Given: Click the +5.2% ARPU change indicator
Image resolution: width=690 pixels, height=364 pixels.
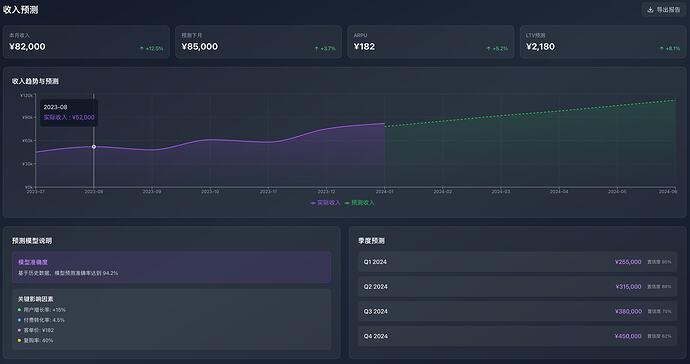Looking at the screenshot, I should 497,48.
